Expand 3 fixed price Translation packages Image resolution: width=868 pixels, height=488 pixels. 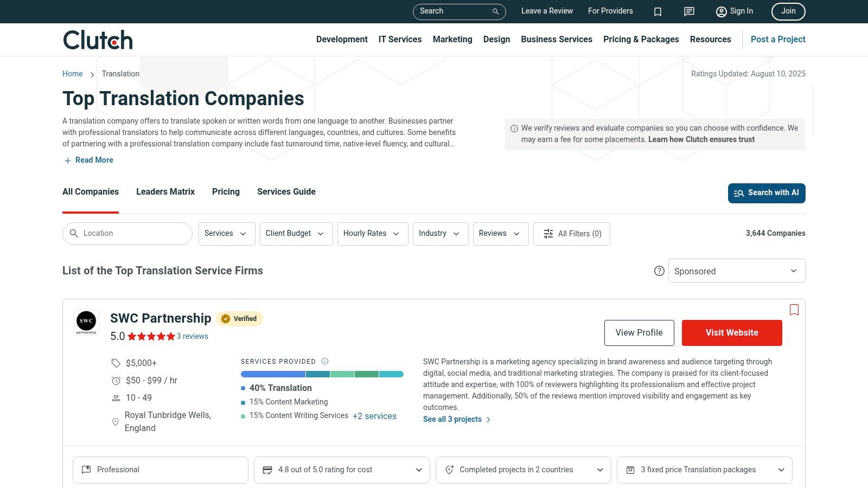click(705, 470)
